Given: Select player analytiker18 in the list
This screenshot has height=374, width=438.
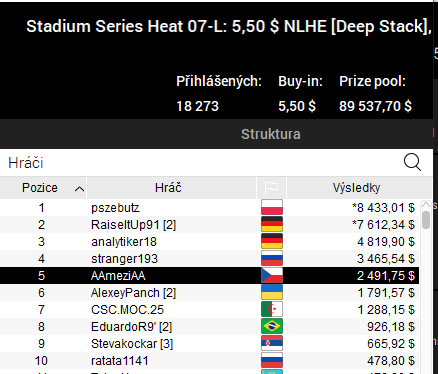Looking at the screenshot, I should pos(209,242).
